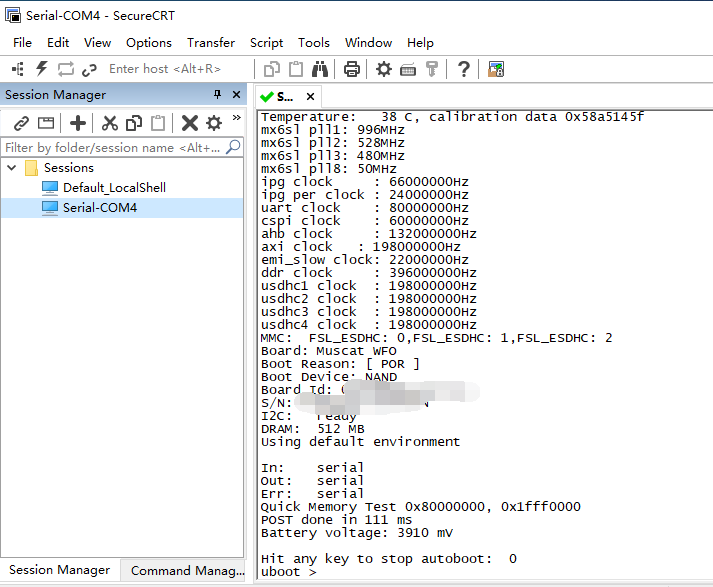Image resolution: width=713 pixels, height=587 pixels.
Task: Click the Connect link icon in Session Manager
Action: click(21, 123)
